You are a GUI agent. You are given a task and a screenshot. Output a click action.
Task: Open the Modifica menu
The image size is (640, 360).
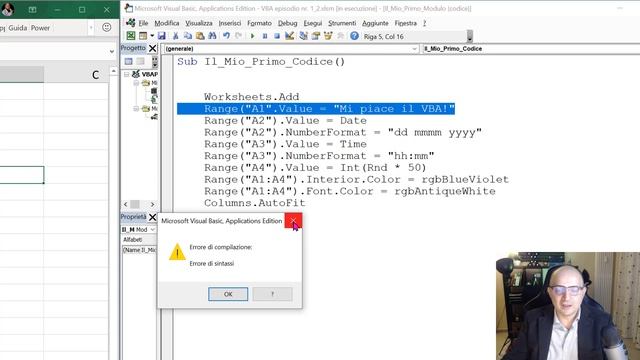click(167, 23)
